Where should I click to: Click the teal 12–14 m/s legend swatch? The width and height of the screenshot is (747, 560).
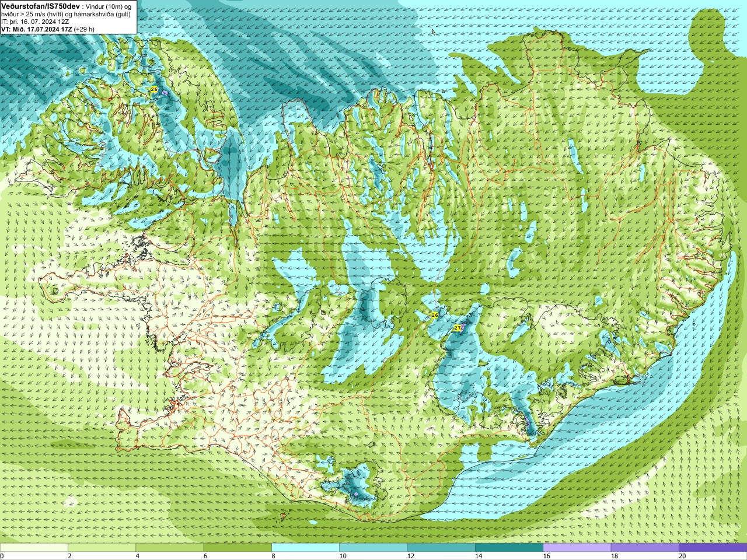(441, 548)
